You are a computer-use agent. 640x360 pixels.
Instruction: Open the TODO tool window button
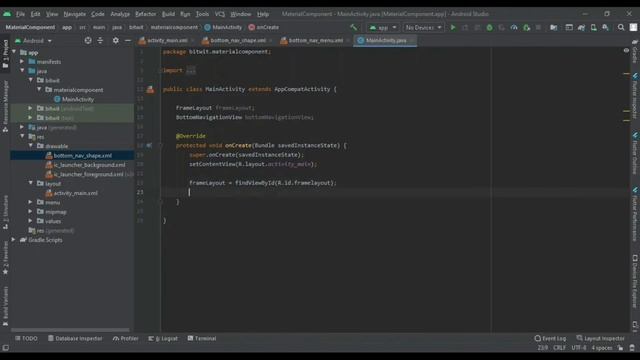(x=26, y=338)
